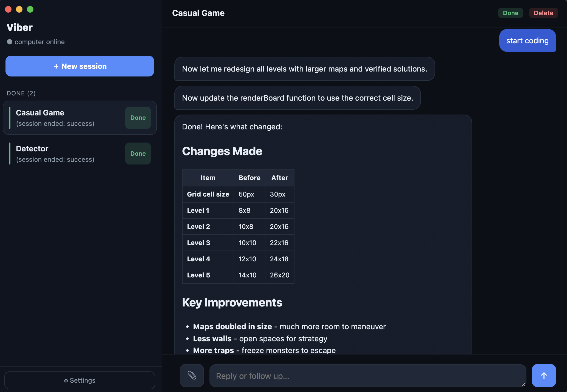Viewport: 567px width, 392px height.
Task: Click the Level 2 row label
Action: click(x=208, y=226)
